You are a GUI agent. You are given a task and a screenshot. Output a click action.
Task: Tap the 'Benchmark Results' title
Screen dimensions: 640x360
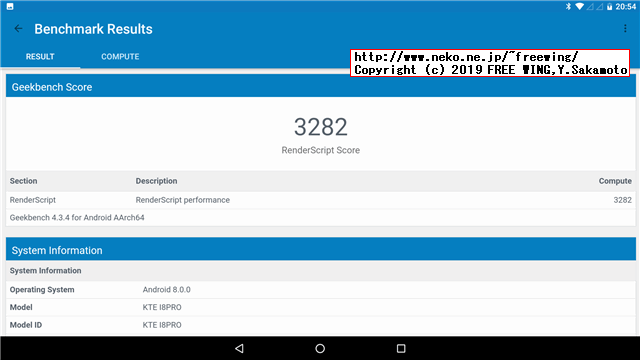93,29
